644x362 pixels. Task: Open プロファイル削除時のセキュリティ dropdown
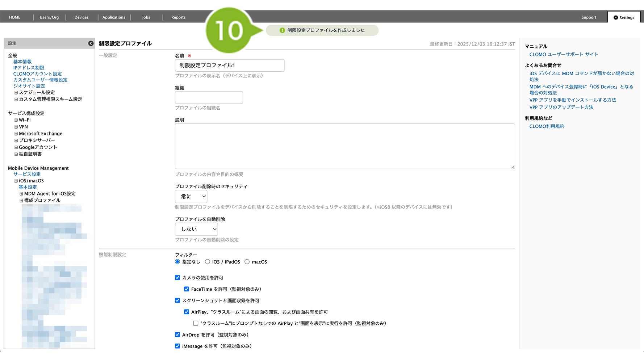[191, 197]
